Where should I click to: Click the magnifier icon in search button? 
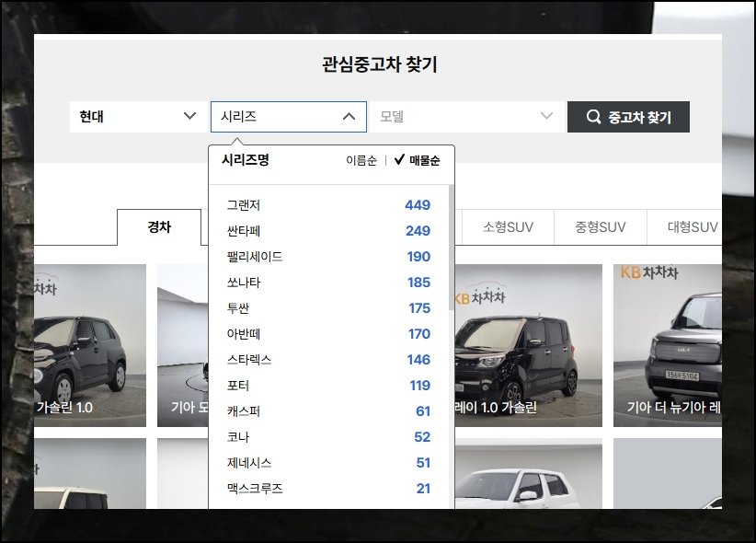tap(593, 116)
